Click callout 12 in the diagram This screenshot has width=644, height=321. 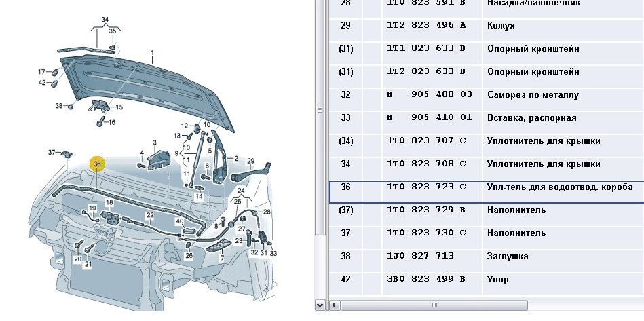185,126
